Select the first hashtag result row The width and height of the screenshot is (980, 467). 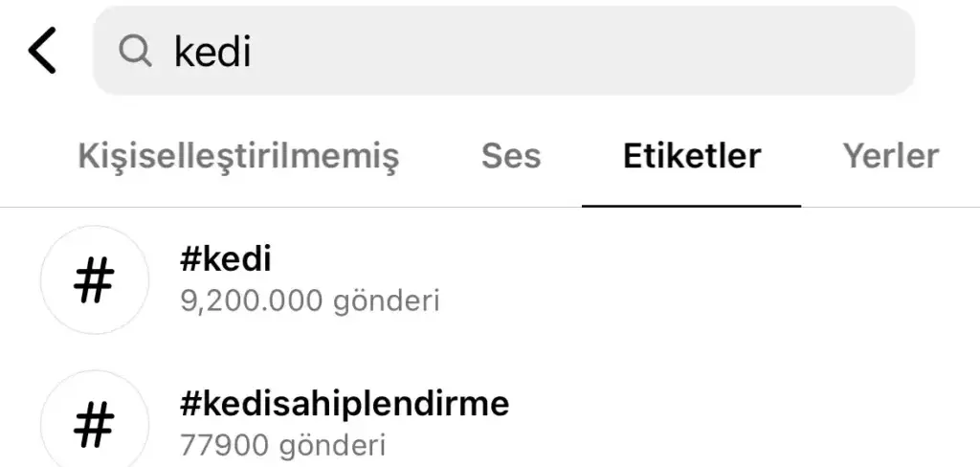[x=574, y=280]
